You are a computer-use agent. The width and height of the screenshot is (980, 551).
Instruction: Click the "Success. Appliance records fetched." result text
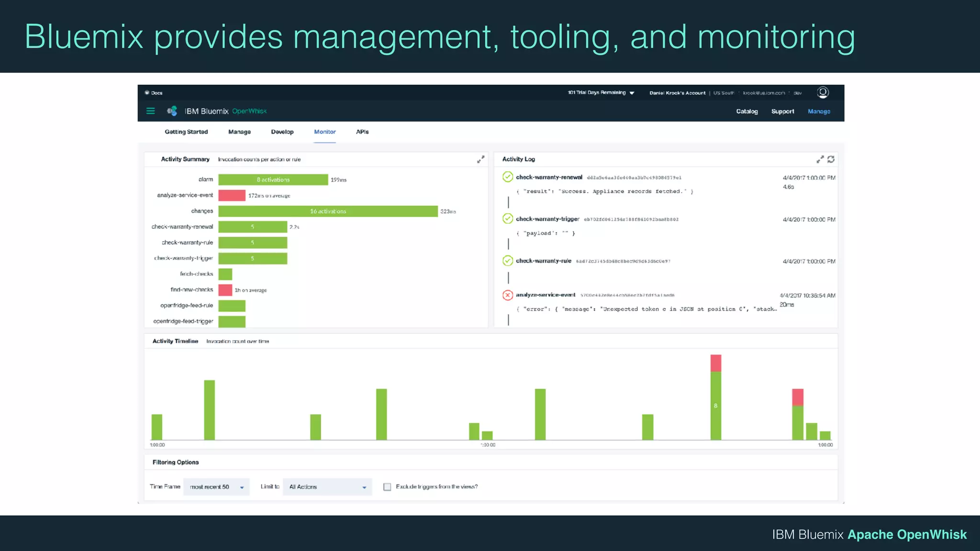(x=605, y=191)
